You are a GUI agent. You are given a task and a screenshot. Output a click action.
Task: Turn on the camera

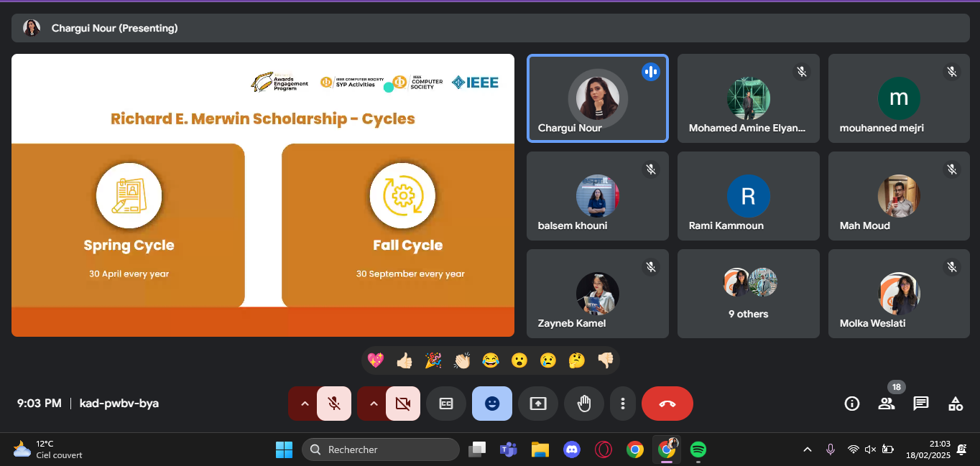pos(403,404)
